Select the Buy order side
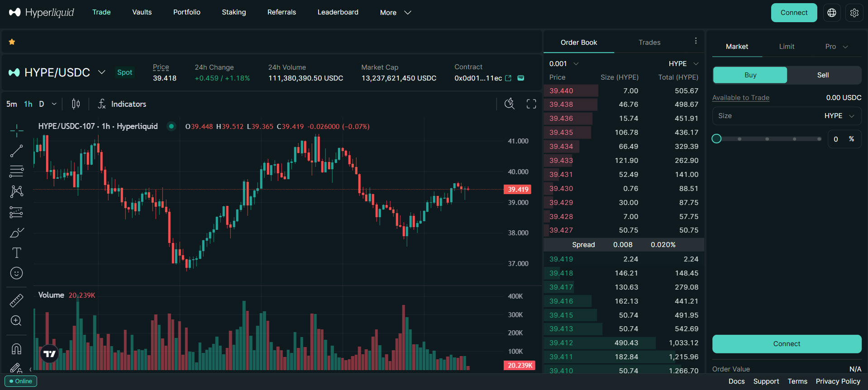 point(750,75)
